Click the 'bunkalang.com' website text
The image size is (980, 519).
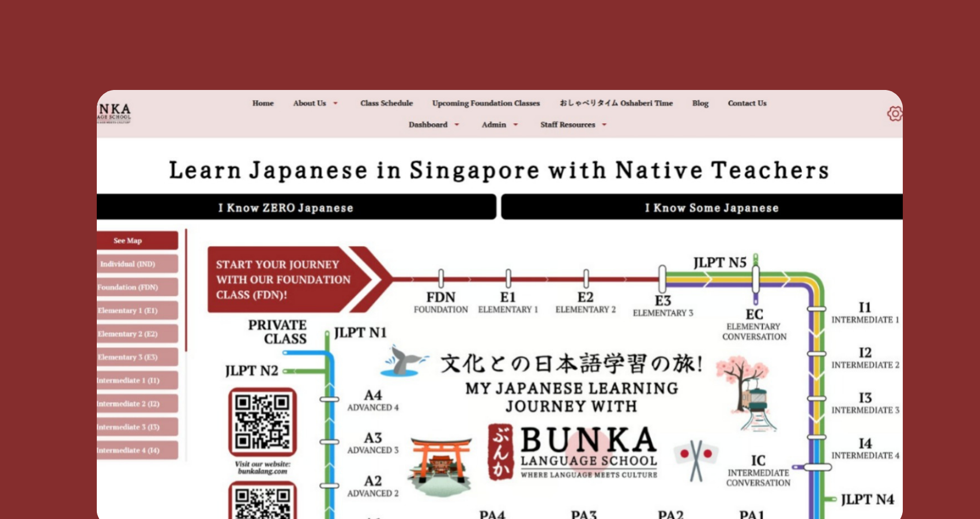pyautogui.click(x=263, y=472)
